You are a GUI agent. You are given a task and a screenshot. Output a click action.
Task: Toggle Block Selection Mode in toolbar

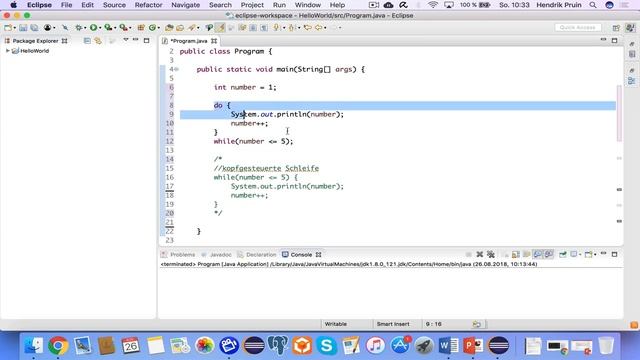click(253, 28)
